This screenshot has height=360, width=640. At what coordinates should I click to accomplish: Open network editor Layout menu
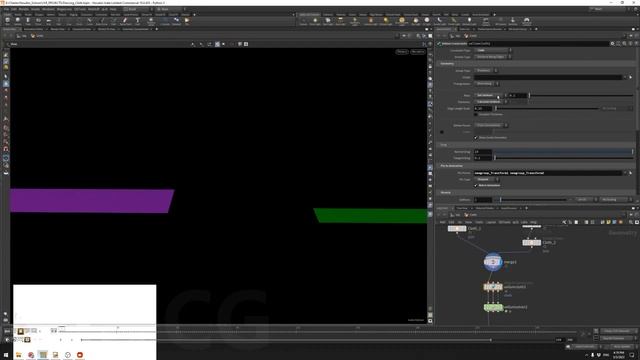[491, 222]
